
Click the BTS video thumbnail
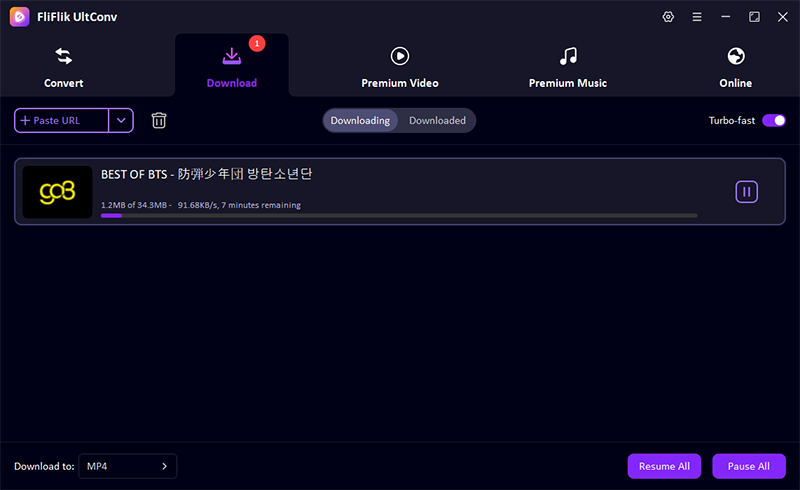(57, 192)
